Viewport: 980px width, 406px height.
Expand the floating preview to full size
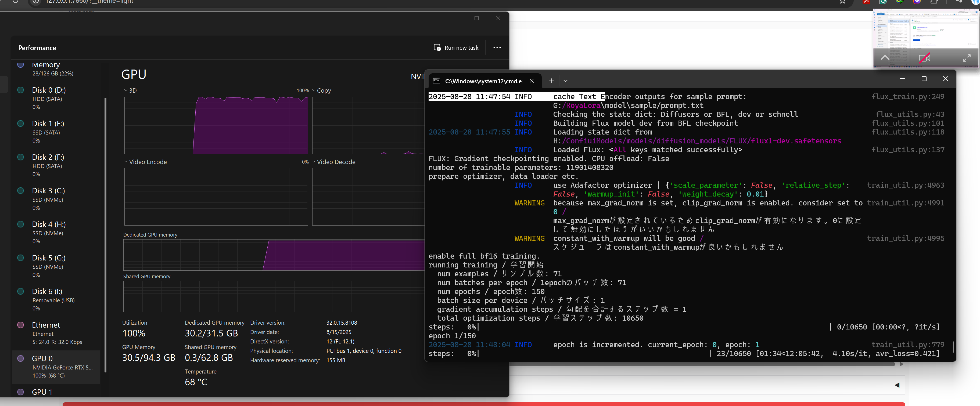tap(966, 58)
